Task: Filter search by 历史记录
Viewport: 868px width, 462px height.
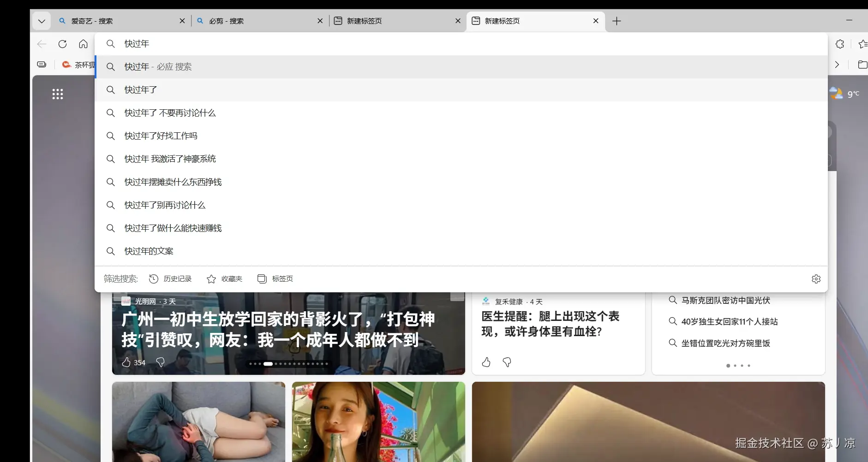Action: click(x=170, y=279)
